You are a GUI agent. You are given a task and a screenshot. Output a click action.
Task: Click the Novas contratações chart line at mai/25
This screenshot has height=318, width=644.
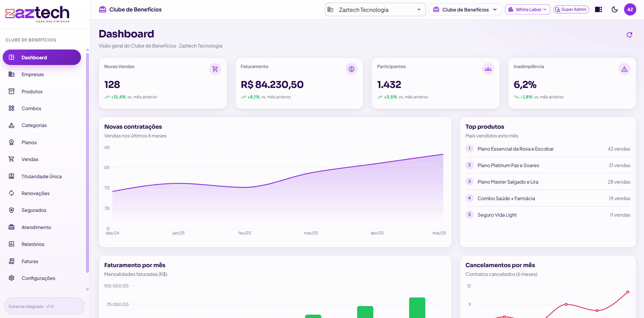[443, 154]
